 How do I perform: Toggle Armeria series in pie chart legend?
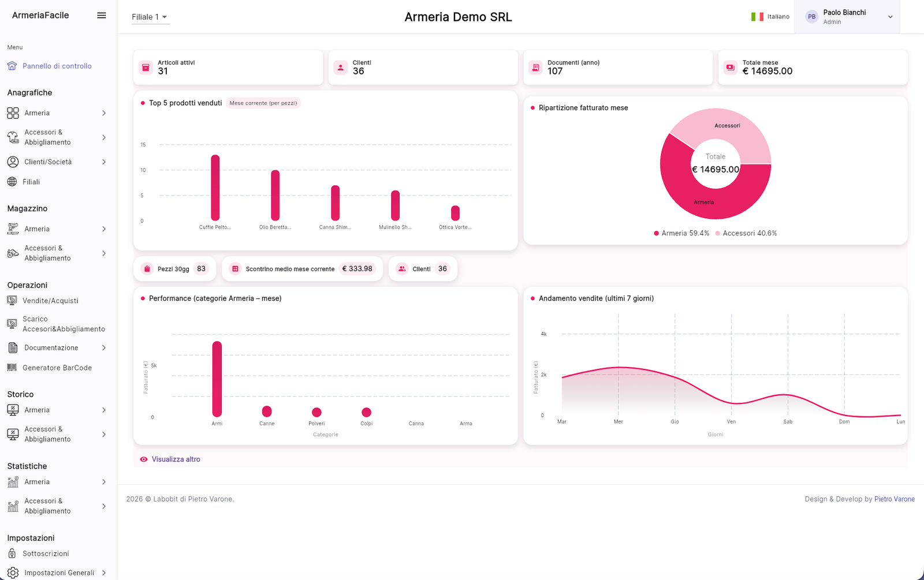681,233
